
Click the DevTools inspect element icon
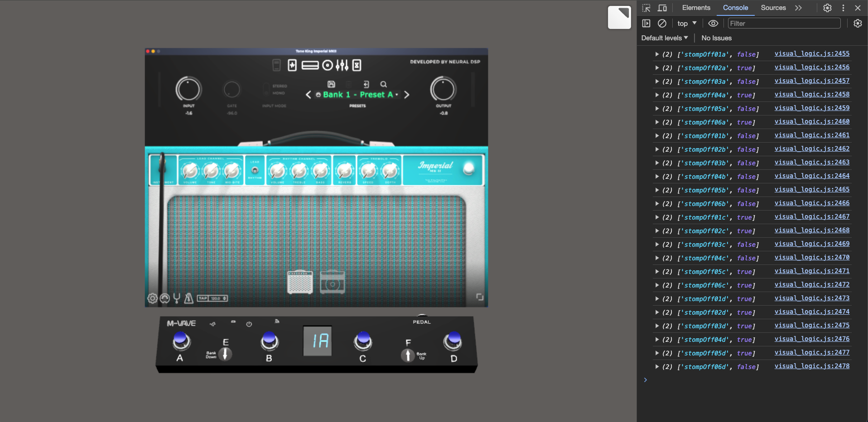[x=646, y=8]
